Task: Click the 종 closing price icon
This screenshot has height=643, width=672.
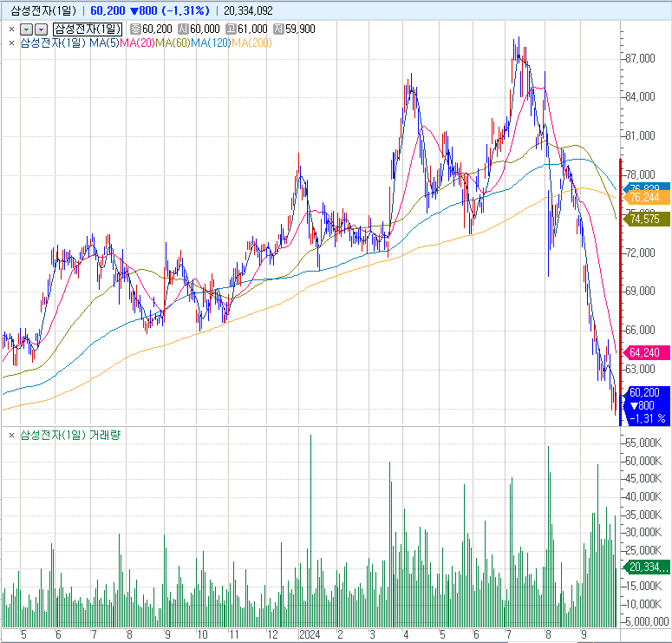Action: (x=135, y=29)
